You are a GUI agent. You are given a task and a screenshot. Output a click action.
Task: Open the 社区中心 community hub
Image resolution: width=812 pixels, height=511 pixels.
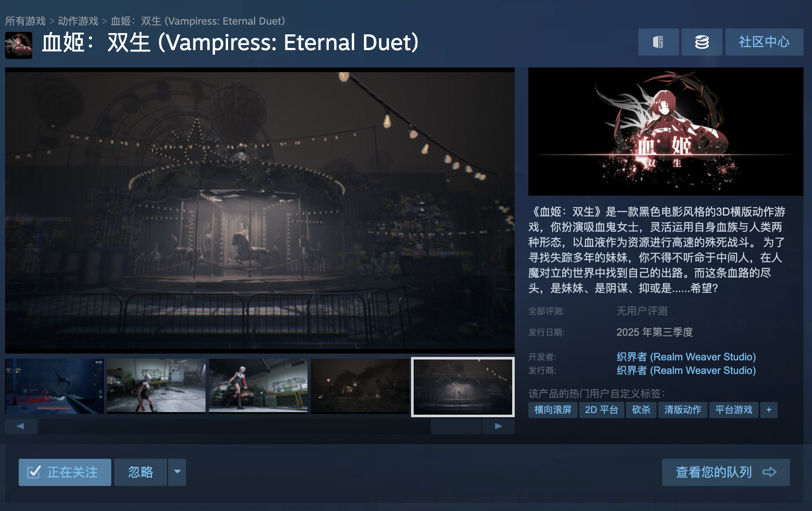(764, 42)
